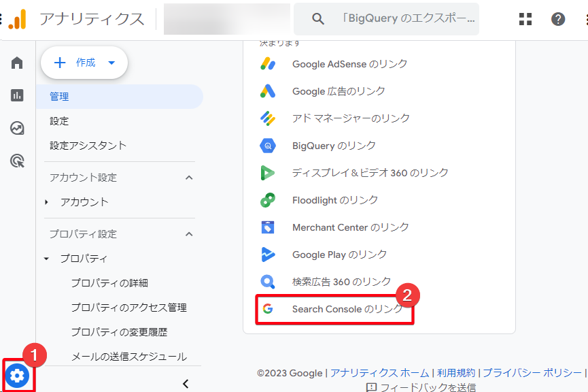Click the Search Ads 360 icon
The width and height of the screenshot is (588, 392).
click(268, 282)
